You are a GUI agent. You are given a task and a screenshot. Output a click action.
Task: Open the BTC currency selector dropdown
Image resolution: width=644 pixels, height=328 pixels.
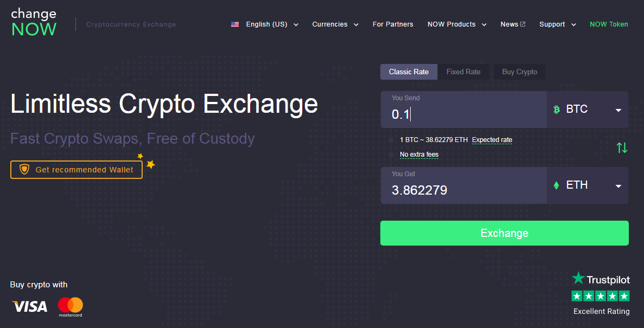588,110
